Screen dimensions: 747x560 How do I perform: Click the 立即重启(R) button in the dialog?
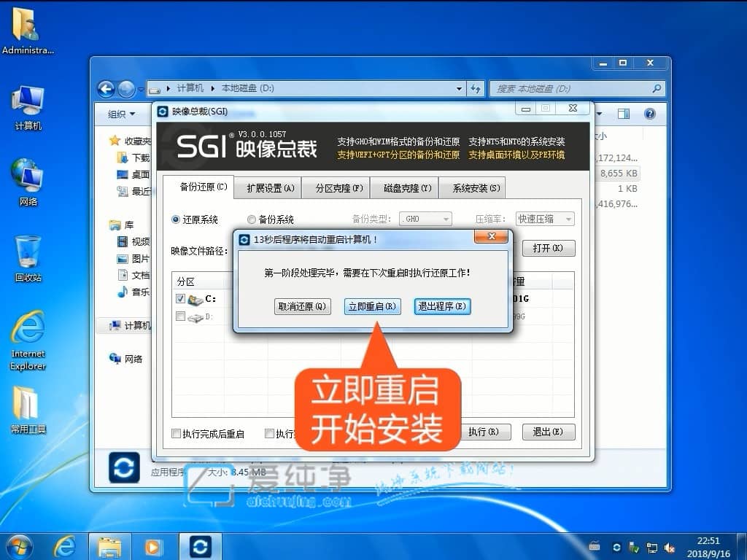[372, 306]
